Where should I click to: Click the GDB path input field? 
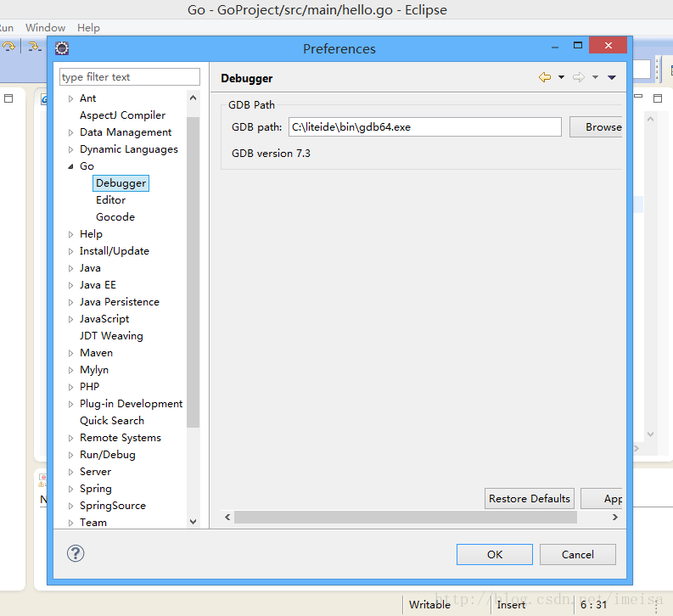425,127
